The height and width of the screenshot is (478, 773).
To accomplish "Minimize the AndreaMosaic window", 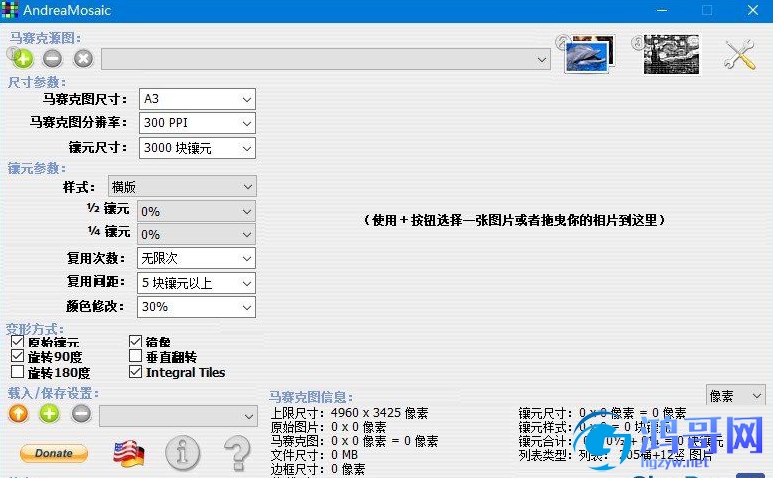I will tap(662, 10).
